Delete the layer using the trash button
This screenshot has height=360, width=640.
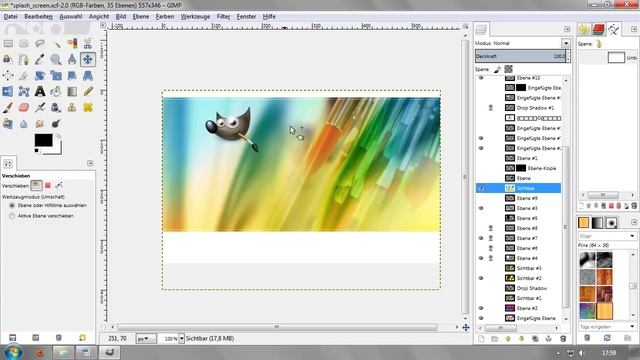[563, 339]
